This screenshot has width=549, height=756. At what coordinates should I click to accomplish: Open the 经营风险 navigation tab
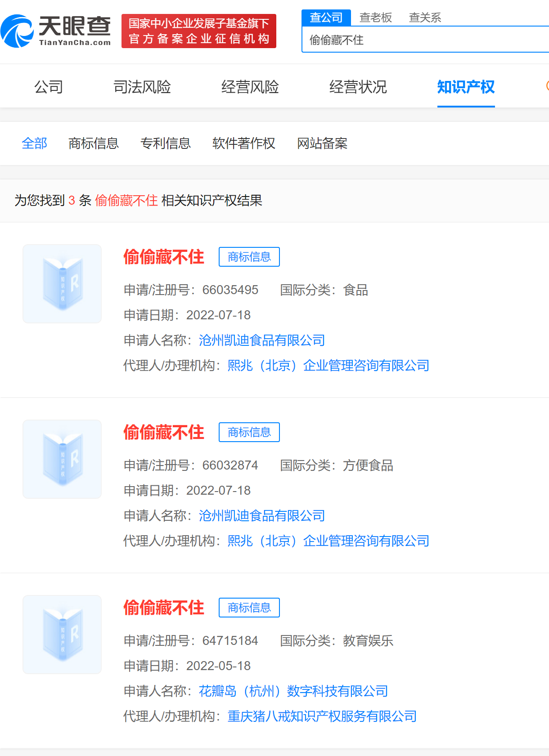(x=250, y=87)
